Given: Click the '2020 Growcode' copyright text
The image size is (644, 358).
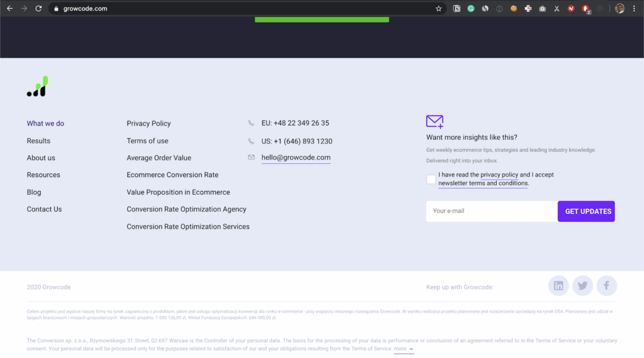Looking at the screenshot, I should (49, 287).
